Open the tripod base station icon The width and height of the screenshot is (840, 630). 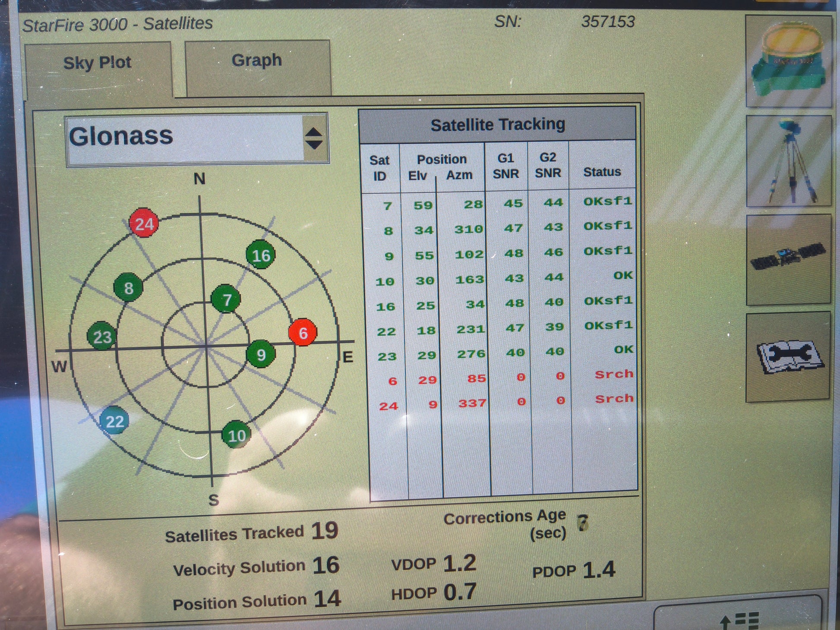[788, 161]
